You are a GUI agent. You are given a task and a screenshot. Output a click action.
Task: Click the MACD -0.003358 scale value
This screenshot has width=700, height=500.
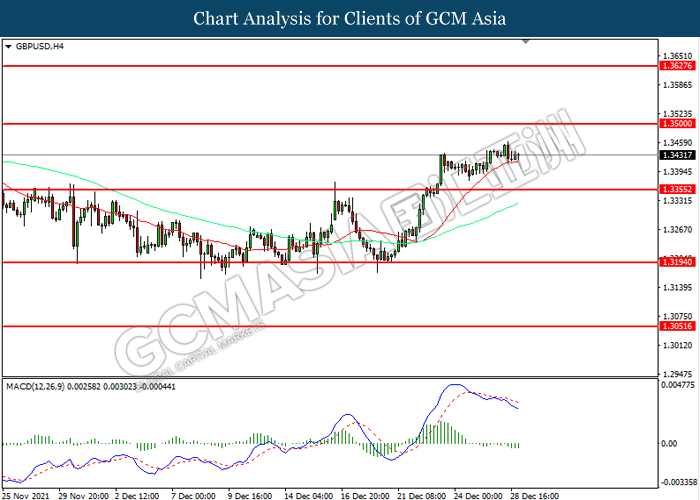point(679,482)
